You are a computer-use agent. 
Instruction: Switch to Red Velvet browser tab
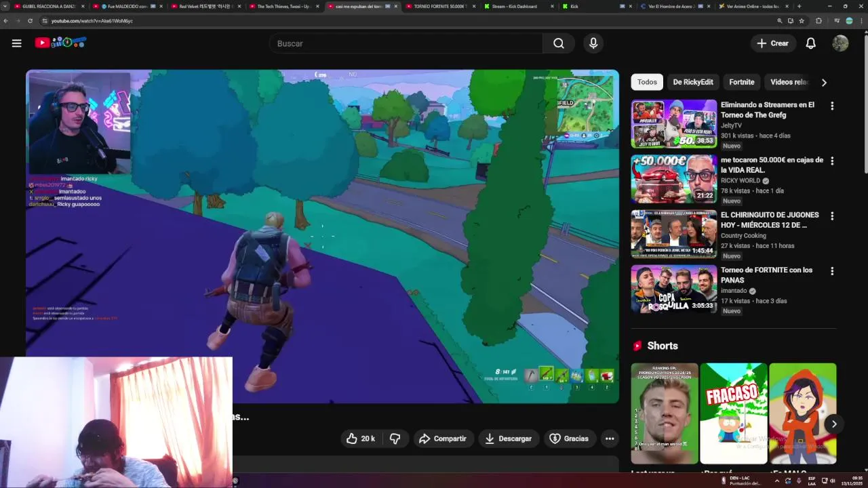tap(205, 6)
